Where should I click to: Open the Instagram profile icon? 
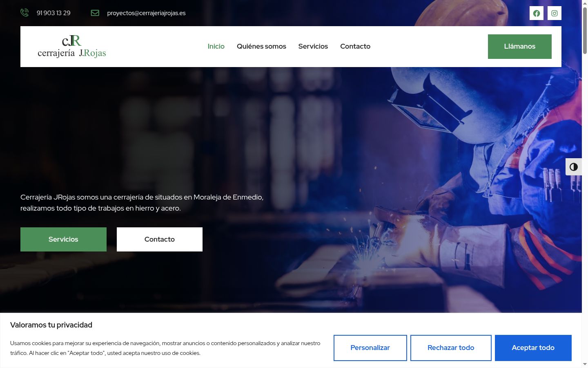pos(555,13)
